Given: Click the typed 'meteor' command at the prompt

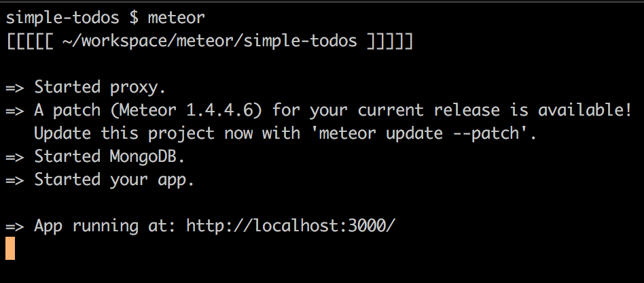Looking at the screenshot, I should 176,18.
